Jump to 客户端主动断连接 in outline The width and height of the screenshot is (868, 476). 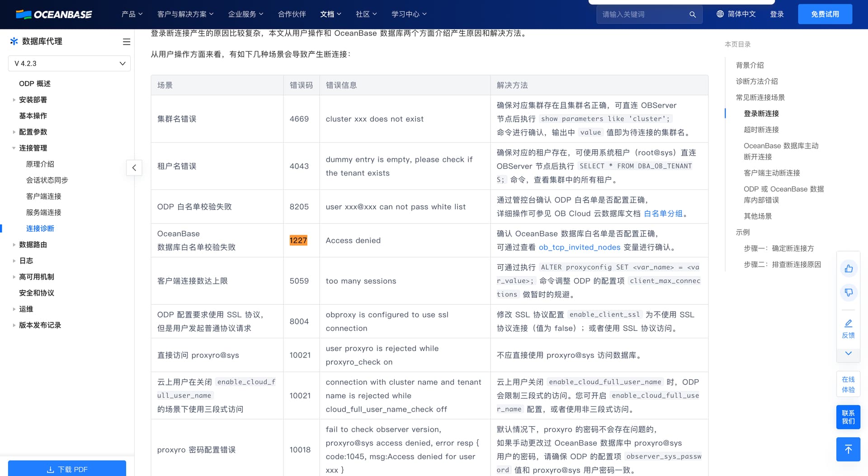pyautogui.click(x=772, y=173)
